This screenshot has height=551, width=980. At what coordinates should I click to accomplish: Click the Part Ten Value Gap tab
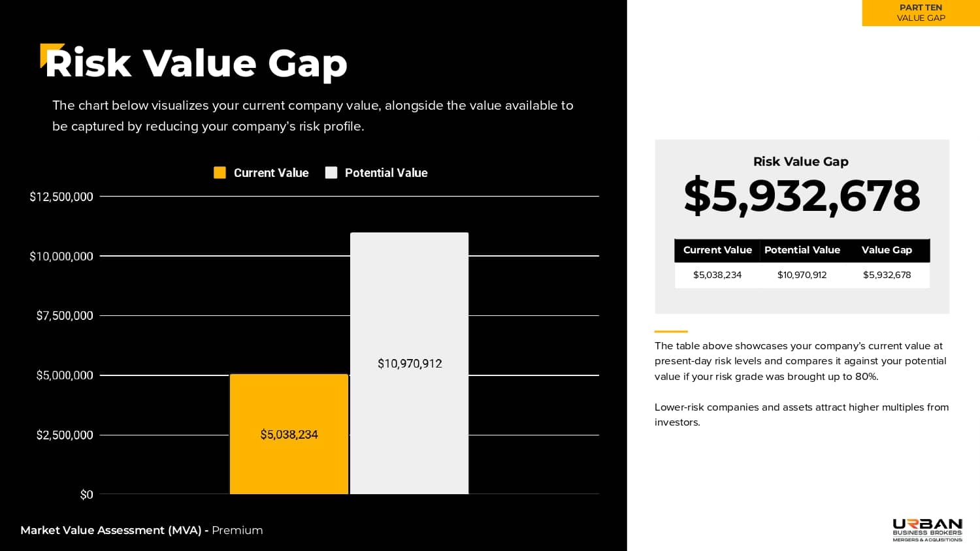[x=921, y=13]
